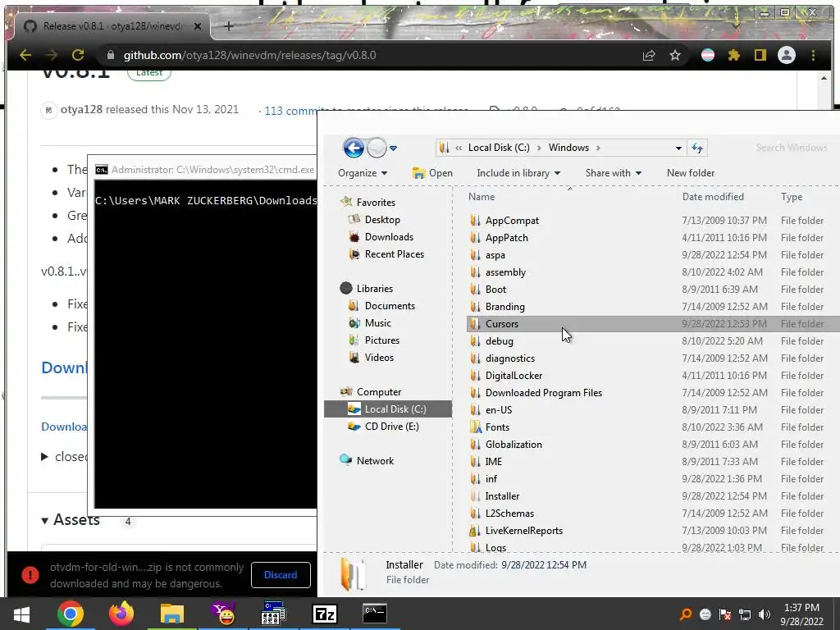Click the cmd window title bar icon
Screen dimensions: 840x630
click(x=101, y=170)
